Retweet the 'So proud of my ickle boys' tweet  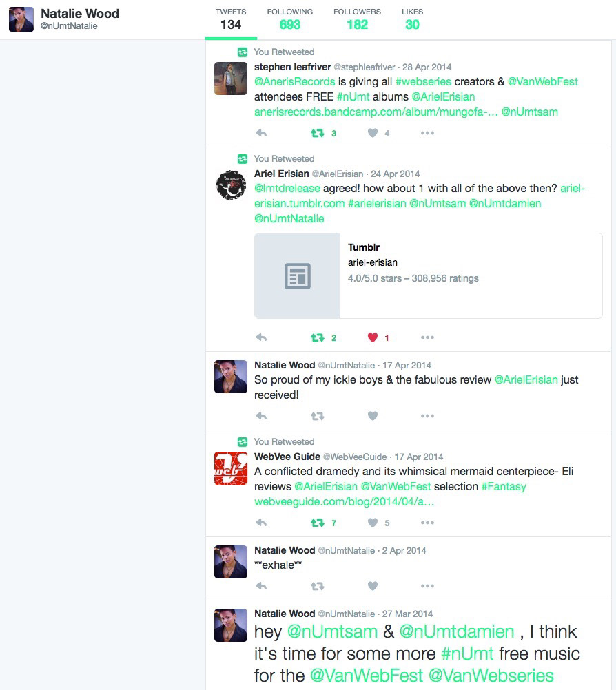(318, 416)
